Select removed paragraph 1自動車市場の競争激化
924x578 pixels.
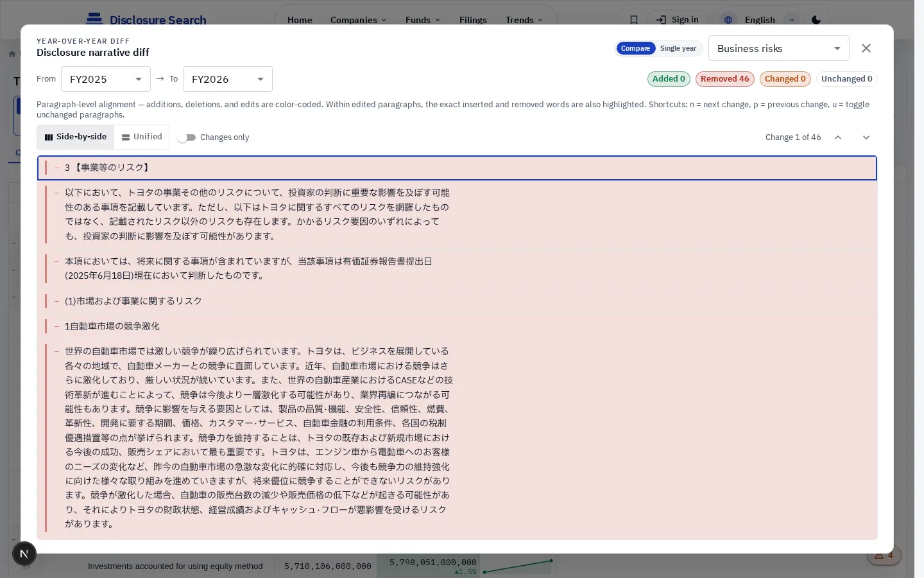coord(457,326)
